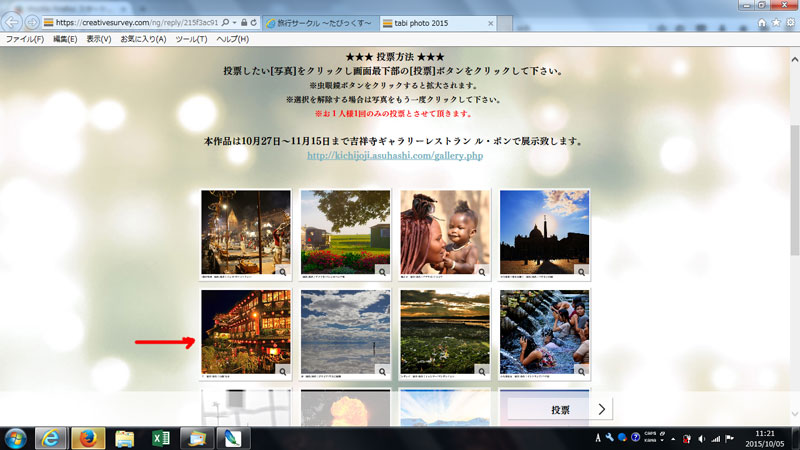
Task: Open the browser Home icon
Action: coord(762,22)
